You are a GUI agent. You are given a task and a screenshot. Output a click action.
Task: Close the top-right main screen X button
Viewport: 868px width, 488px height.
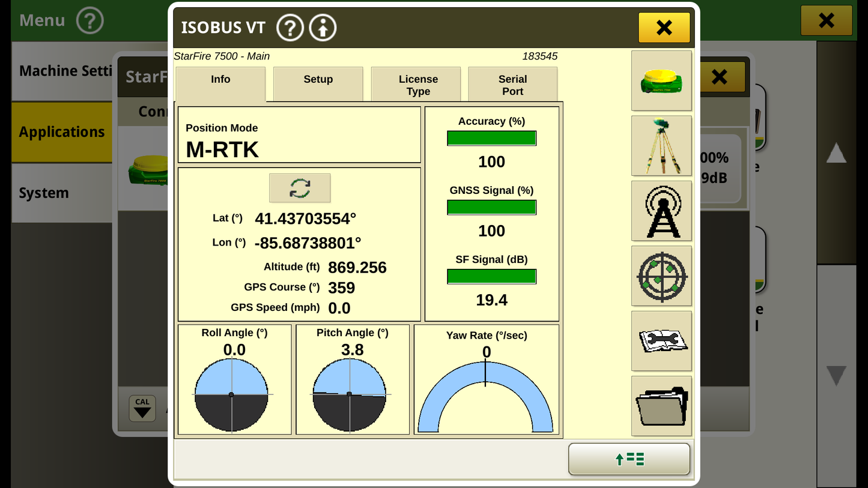point(827,20)
